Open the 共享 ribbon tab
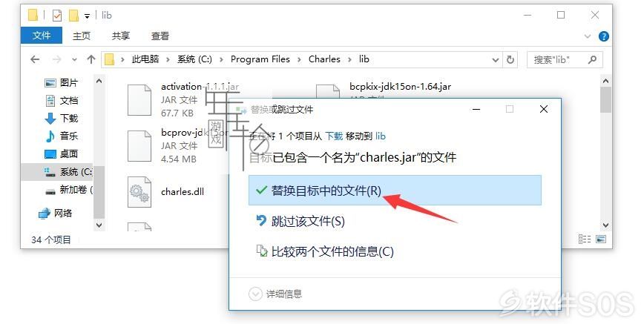Screen dimensions: 644x324 click(x=121, y=36)
